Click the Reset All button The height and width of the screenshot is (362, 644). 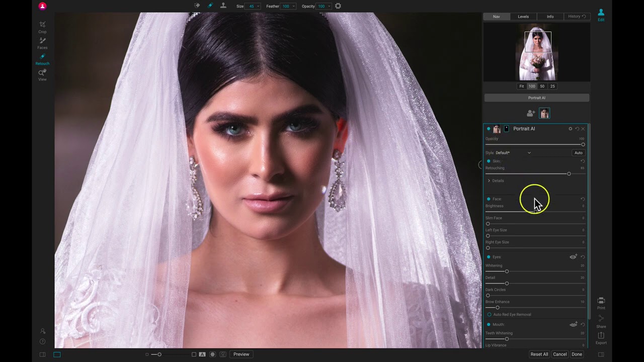click(539, 354)
